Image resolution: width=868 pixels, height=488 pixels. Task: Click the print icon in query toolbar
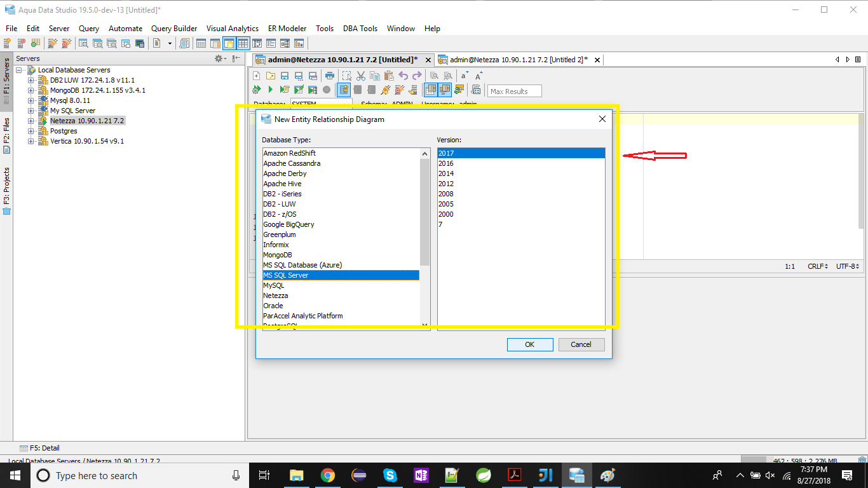tap(330, 76)
